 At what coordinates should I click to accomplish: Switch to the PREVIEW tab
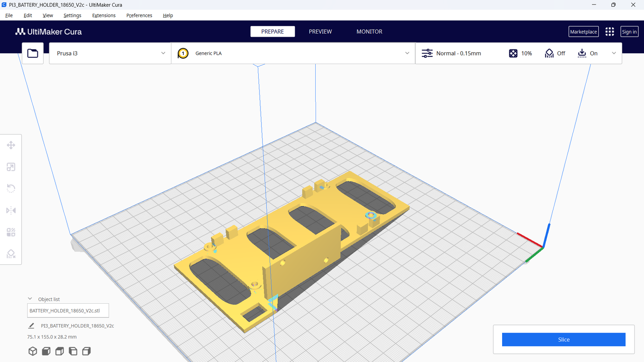(x=320, y=31)
